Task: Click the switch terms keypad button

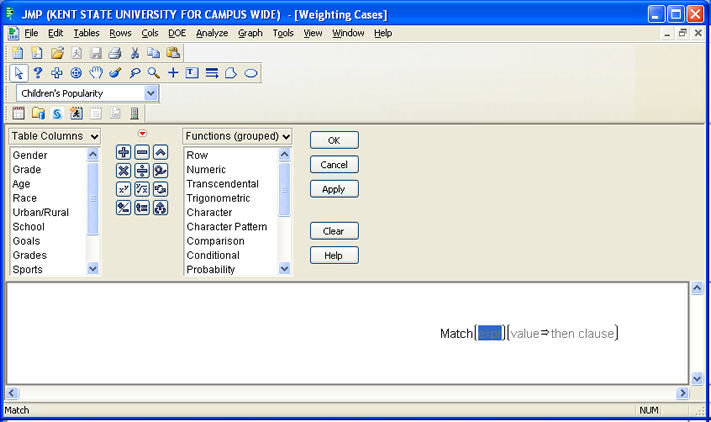Action: [x=161, y=189]
